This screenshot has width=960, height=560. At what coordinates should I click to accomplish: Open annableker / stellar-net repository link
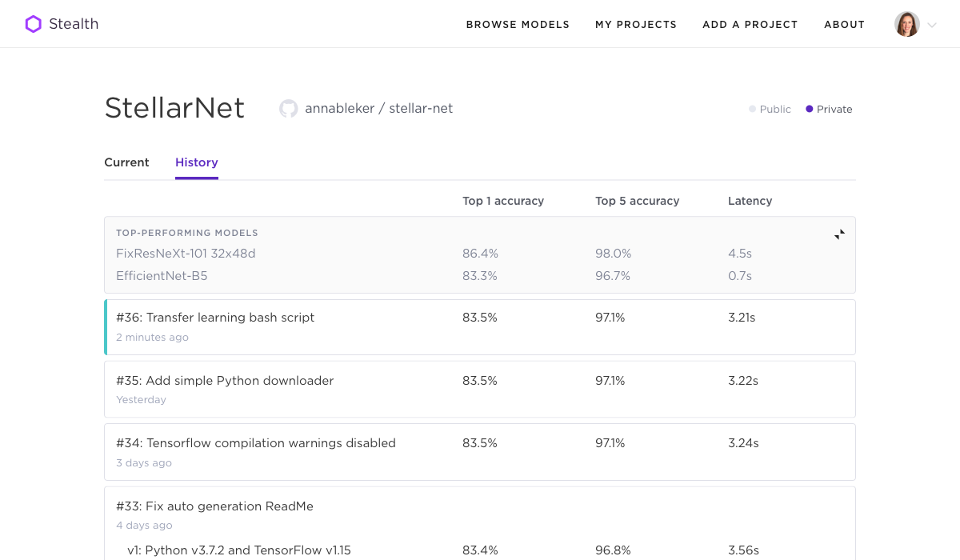(x=378, y=109)
